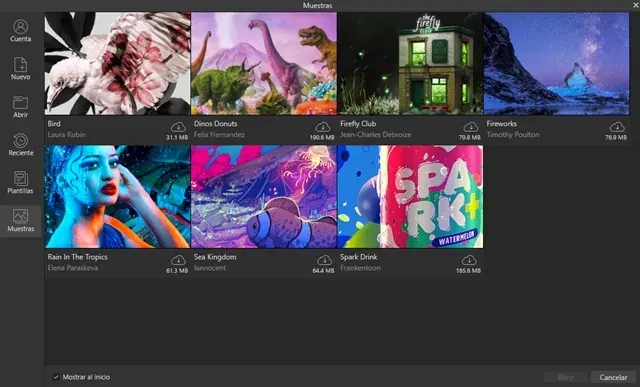Screen dimensions: 640x387
Task: Download the Dinos Donuts sample
Action: tap(322, 127)
